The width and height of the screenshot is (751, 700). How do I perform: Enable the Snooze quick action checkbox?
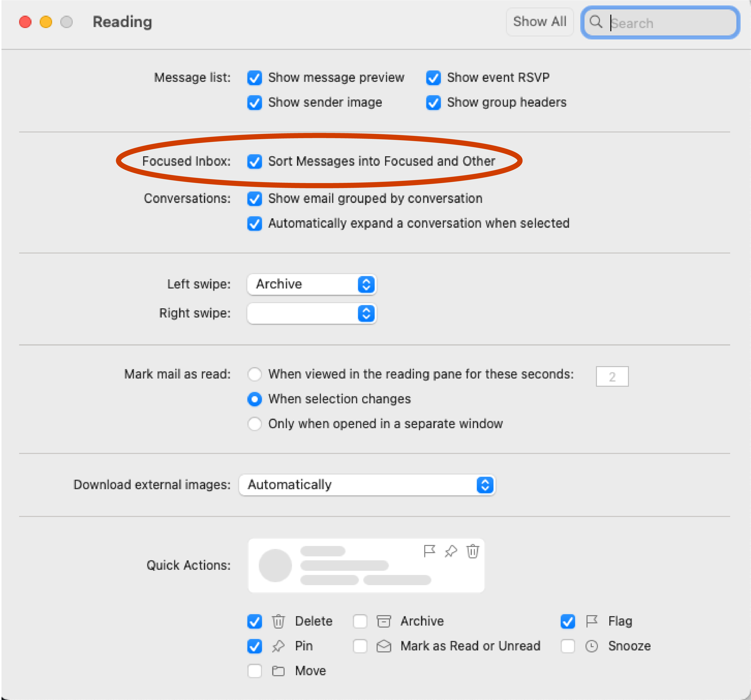point(568,646)
